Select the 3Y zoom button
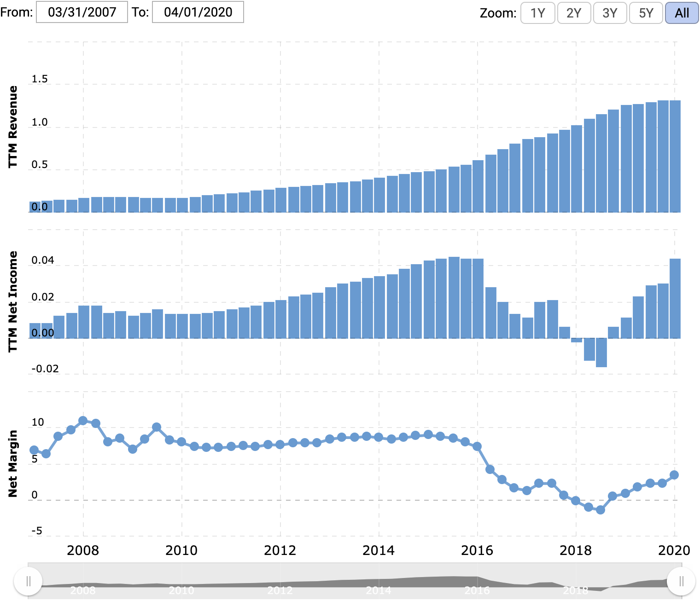 tap(610, 13)
